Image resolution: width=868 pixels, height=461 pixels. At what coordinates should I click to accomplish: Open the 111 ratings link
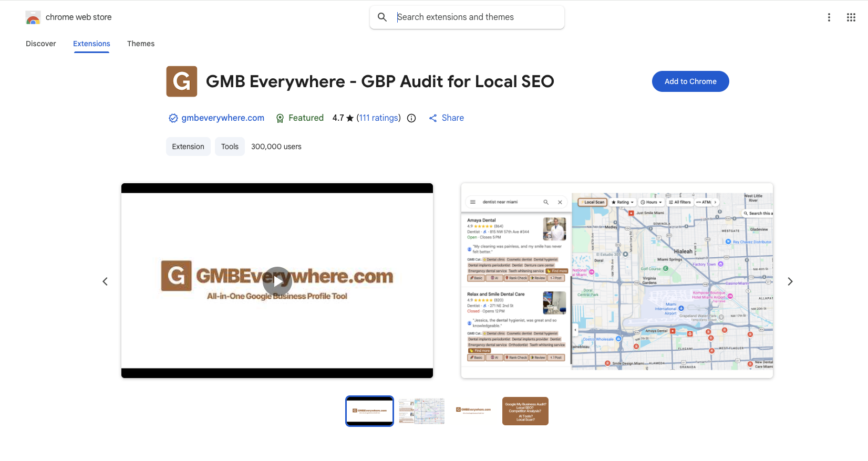379,118
